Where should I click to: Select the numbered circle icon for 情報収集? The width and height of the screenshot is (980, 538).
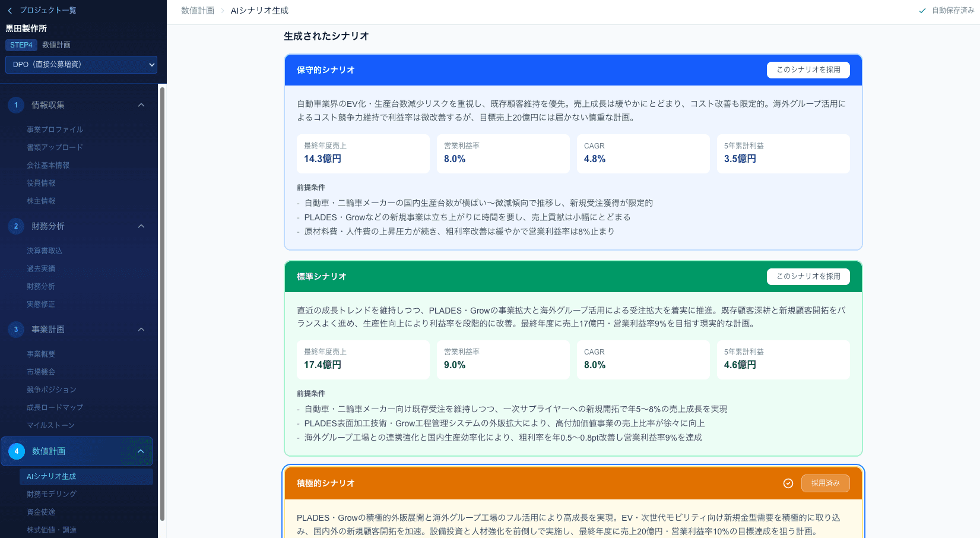click(15, 105)
